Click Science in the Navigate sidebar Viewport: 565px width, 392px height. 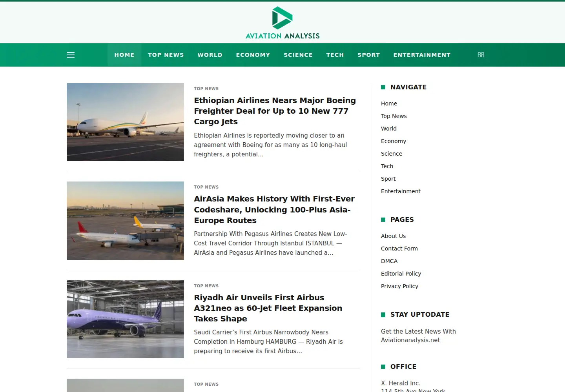[392, 154]
